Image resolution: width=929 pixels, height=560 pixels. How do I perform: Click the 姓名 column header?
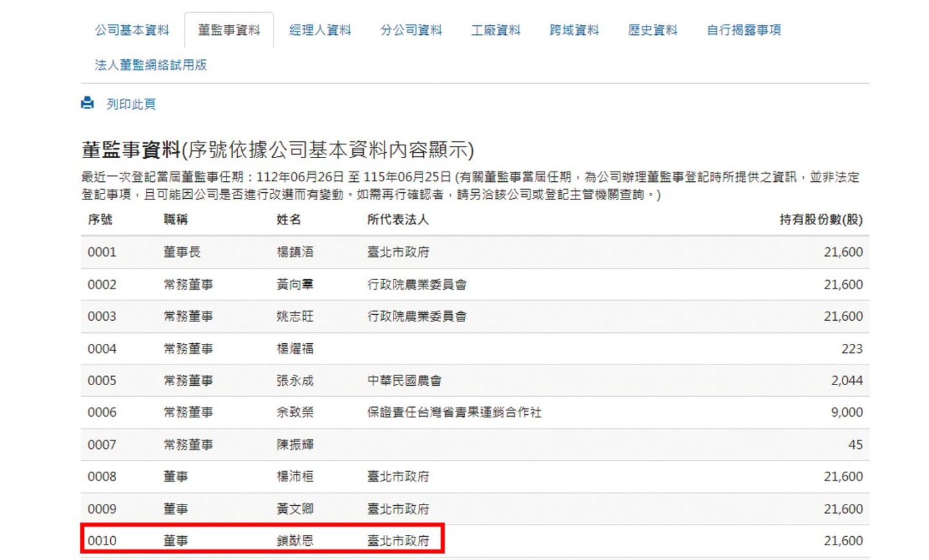pyautogui.click(x=289, y=219)
